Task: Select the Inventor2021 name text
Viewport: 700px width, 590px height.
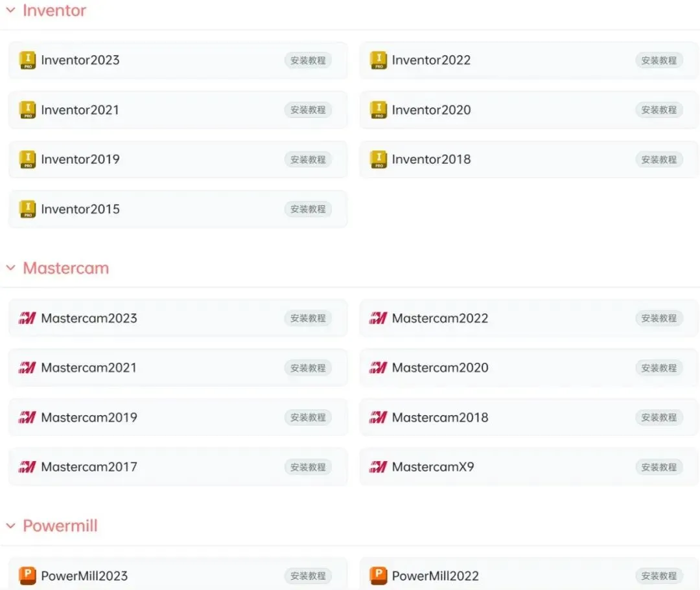Action: 80,109
